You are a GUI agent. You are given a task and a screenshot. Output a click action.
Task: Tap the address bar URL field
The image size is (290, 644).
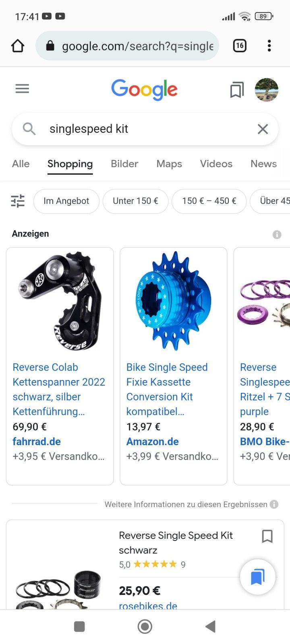coord(127,46)
